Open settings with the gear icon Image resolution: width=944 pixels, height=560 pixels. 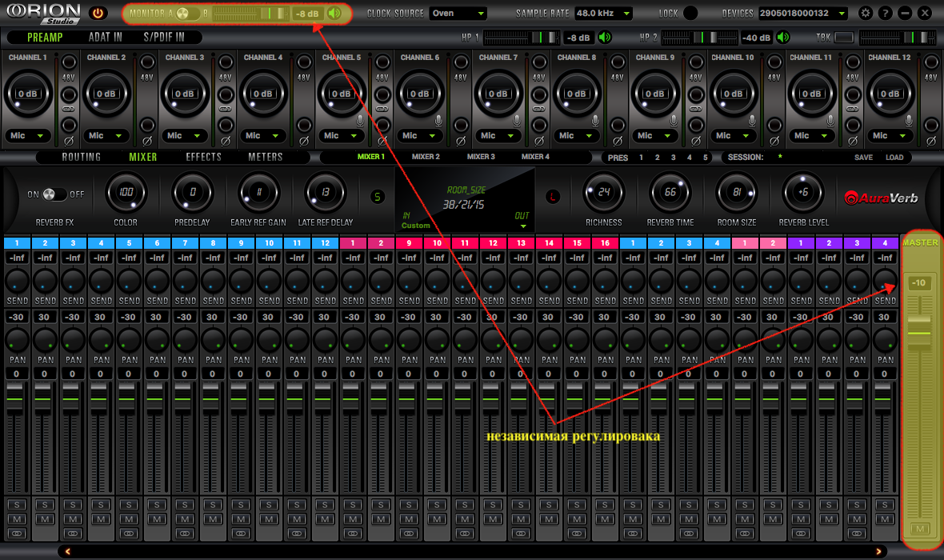click(x=865, y=13)
